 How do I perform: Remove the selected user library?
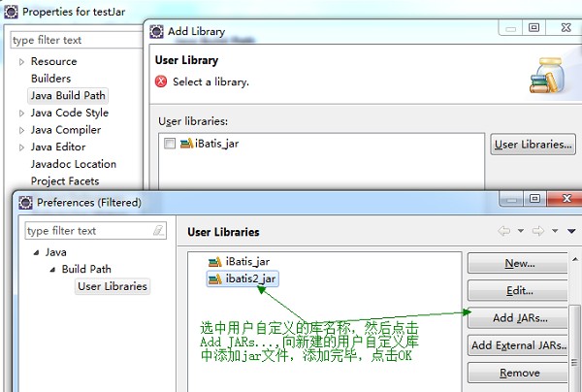[x=519, y=373]
